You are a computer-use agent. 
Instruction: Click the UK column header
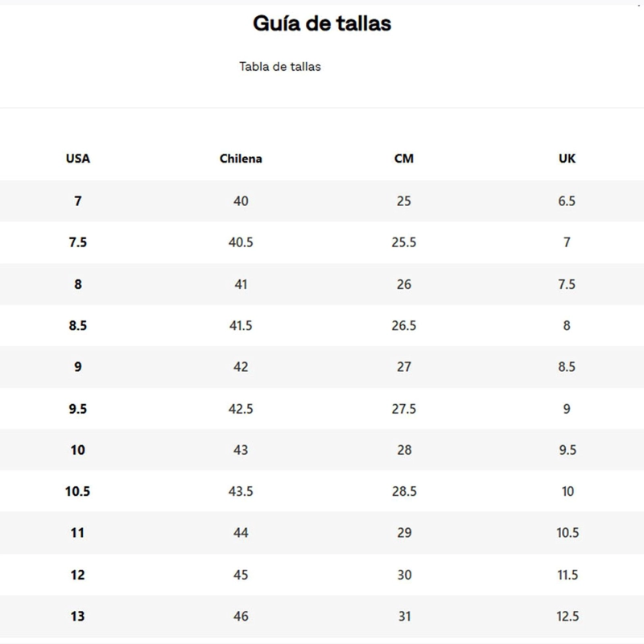[x=567, y=159]
